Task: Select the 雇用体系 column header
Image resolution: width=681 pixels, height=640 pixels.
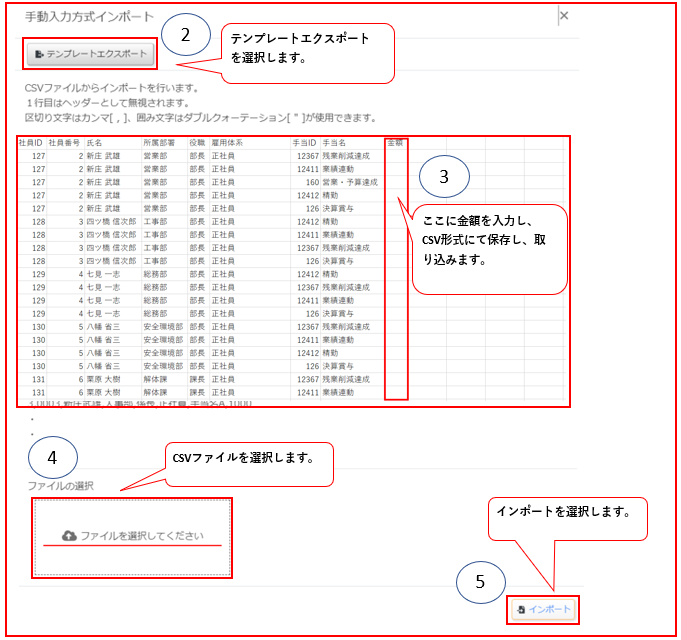Action: 227,143
